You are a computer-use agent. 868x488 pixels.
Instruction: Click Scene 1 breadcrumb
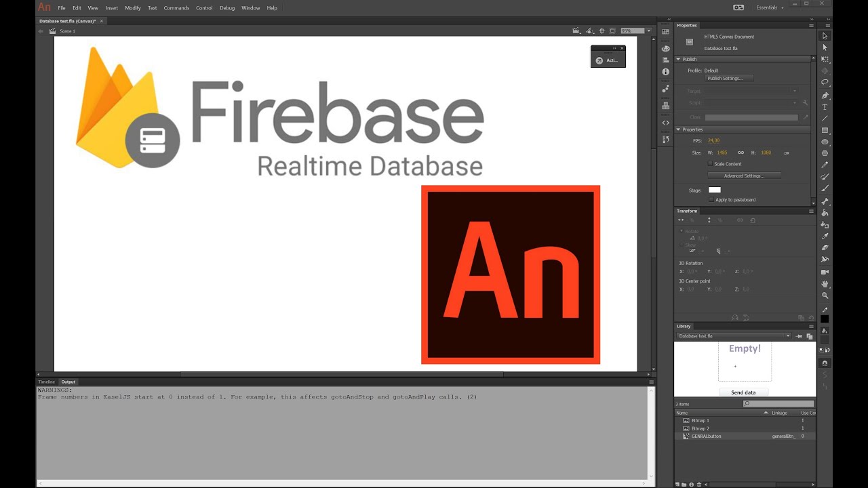coord(67,31)
